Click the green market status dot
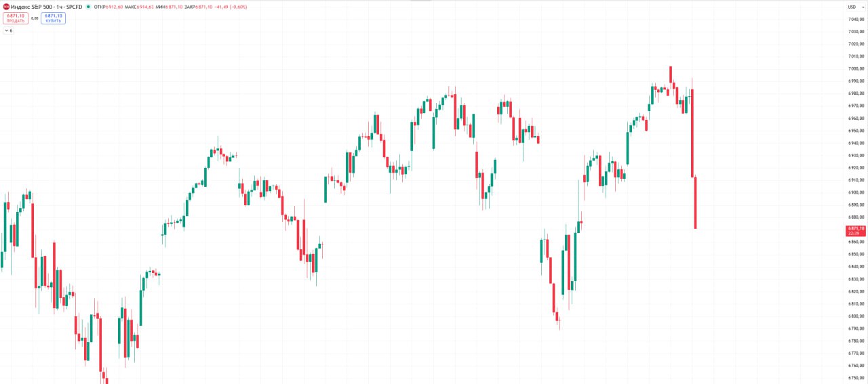 coord(88,7)
